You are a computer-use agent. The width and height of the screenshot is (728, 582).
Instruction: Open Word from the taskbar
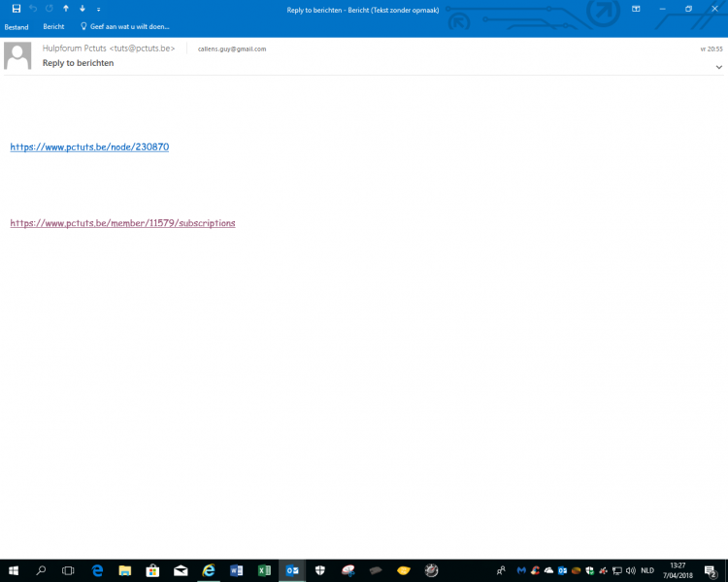[x=236, y=570]
